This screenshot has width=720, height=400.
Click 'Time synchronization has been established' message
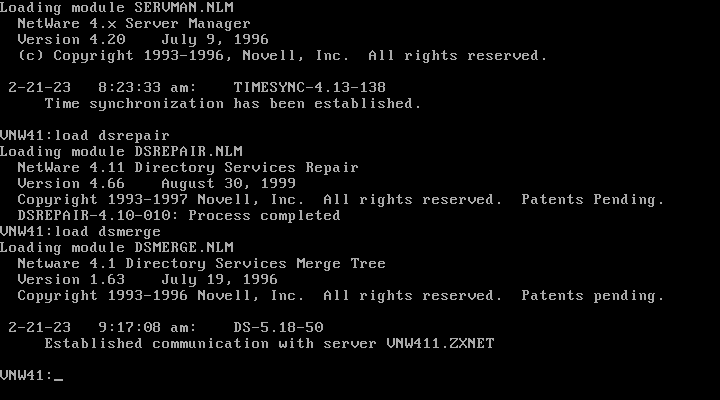233,103
